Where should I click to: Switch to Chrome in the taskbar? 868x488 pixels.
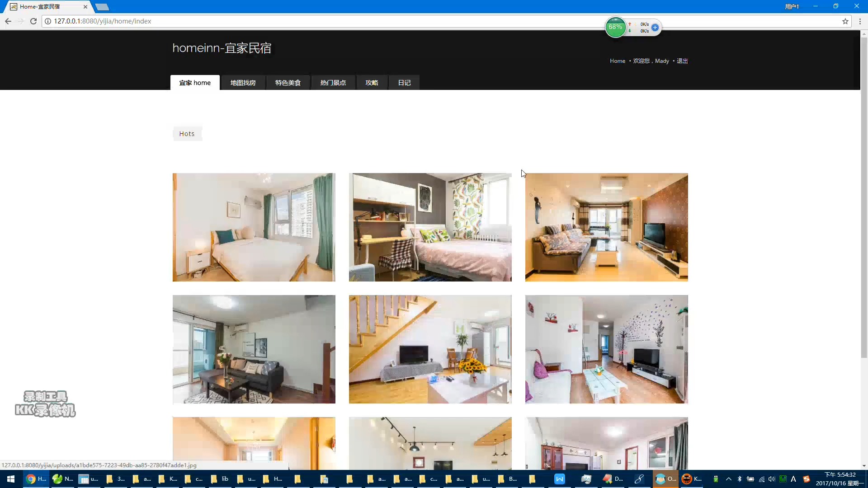[36, 479]
